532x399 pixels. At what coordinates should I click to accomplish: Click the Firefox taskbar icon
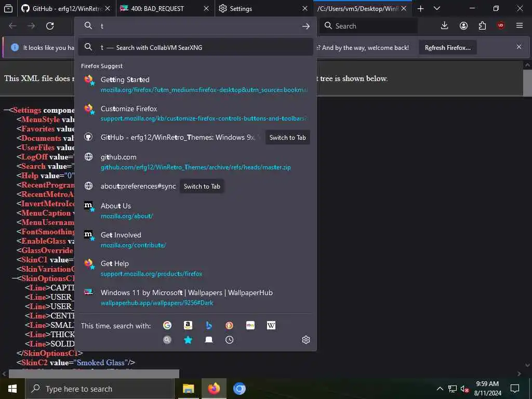coord(214,389)
